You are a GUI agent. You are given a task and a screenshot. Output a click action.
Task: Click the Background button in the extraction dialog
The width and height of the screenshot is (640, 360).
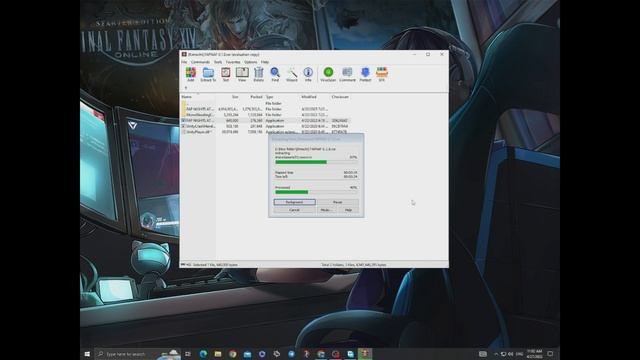[294, 202]
